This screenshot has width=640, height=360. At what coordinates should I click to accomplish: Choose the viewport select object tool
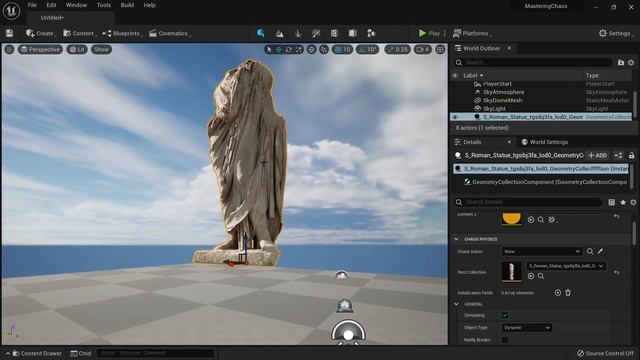269,49
